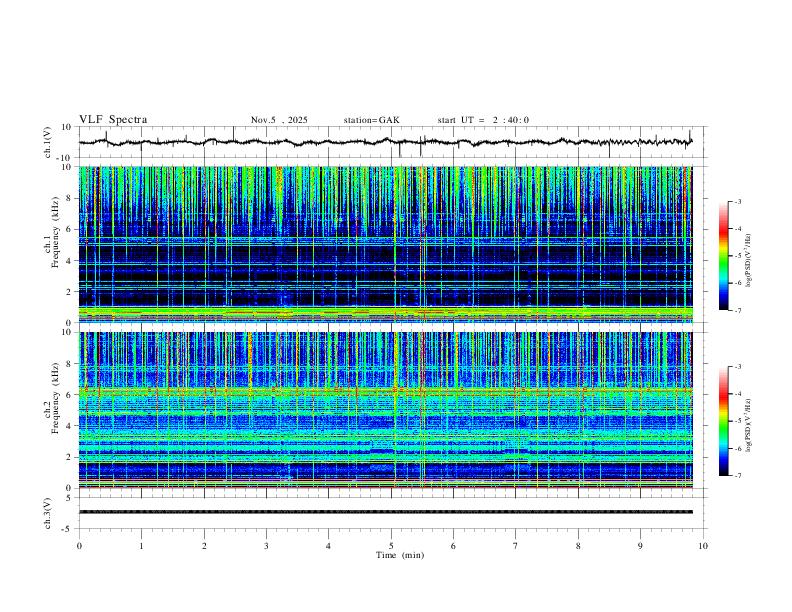Click the "ch.1(V)" axis label

(x=48, y=142)
